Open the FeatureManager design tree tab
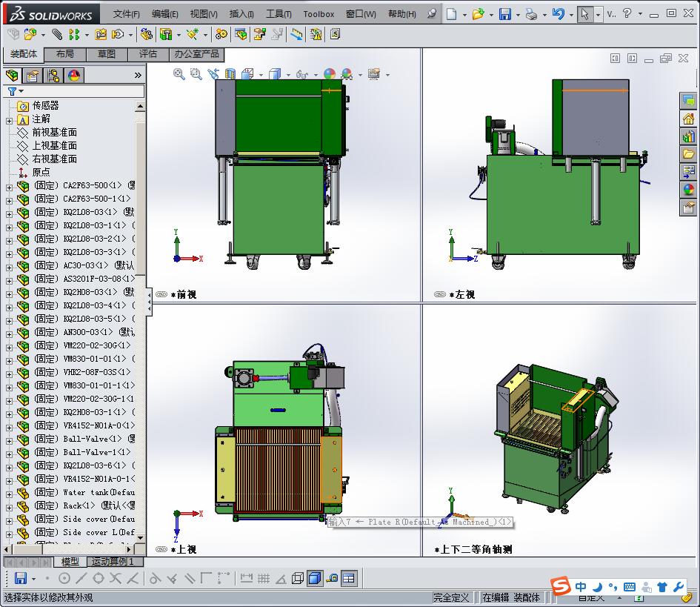The height and width of the screenshot is (607, 700). point(12,75)
